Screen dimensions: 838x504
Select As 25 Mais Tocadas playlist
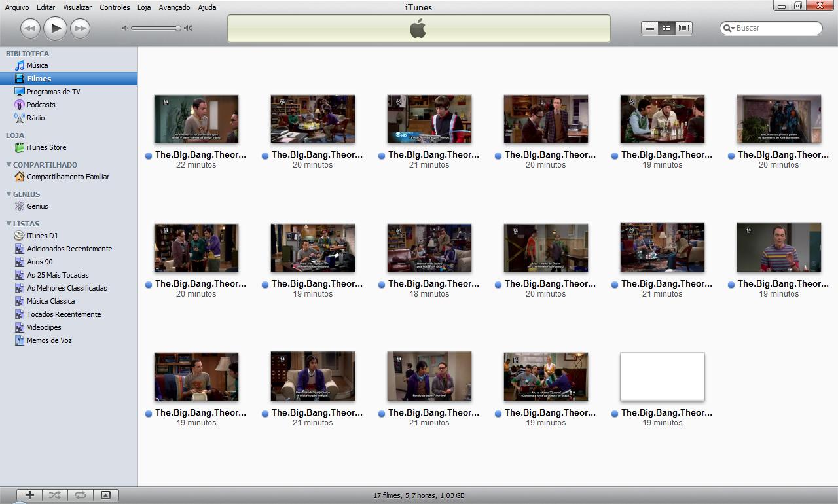(x=58, y=275)
